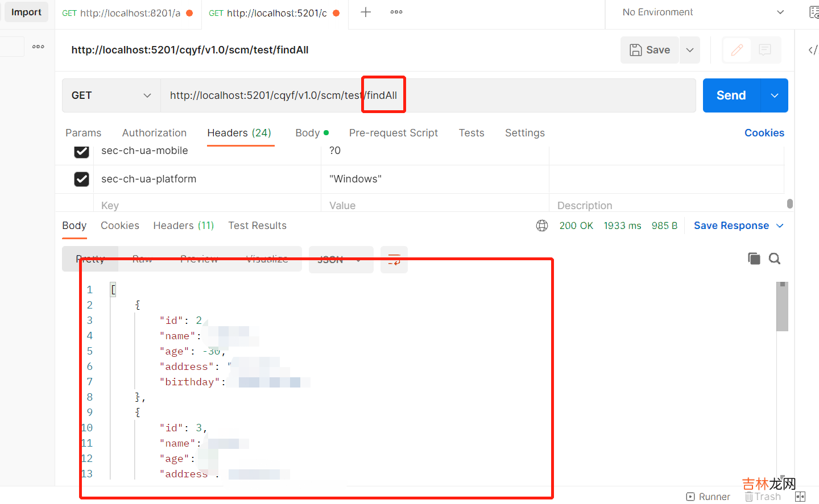Uncheck the sec-ch-ua-mobile header checkbox
The height and width of the screenshot is (504, 819).
tap(82, 151)
